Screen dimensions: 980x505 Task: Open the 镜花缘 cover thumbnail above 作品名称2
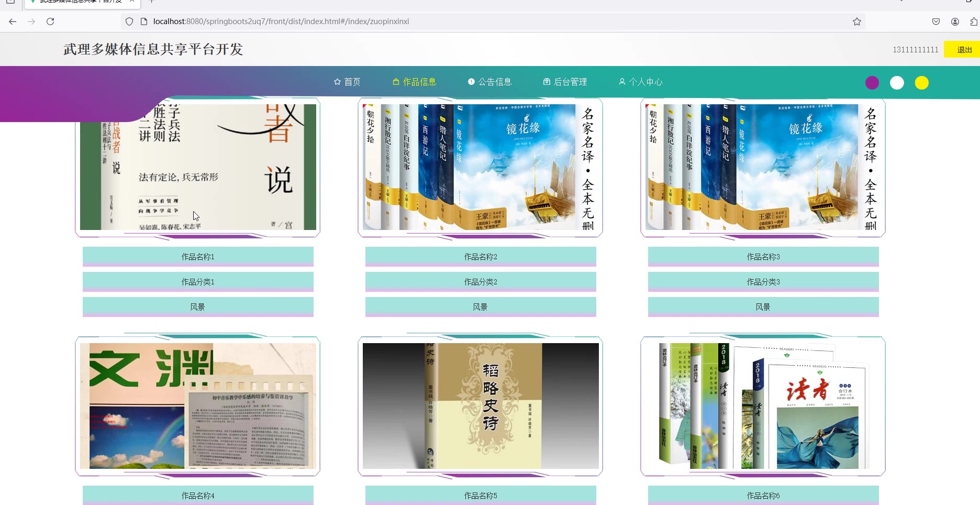tap(481, 167)
